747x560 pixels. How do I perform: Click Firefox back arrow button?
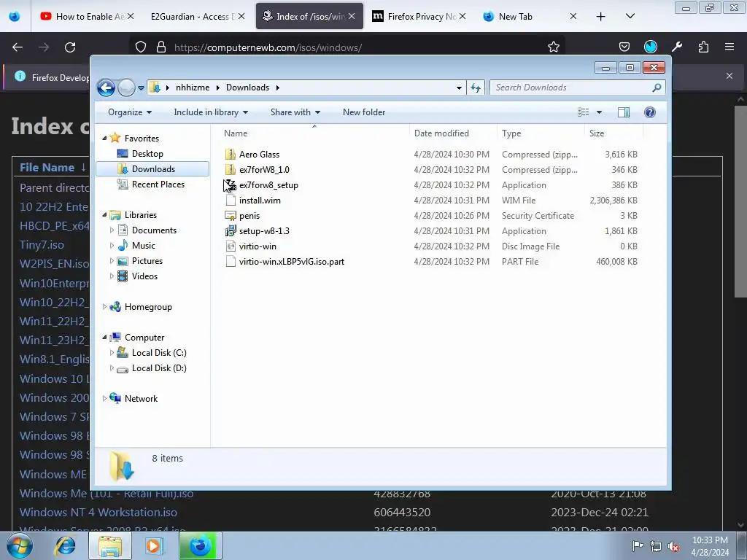point(18,47)
